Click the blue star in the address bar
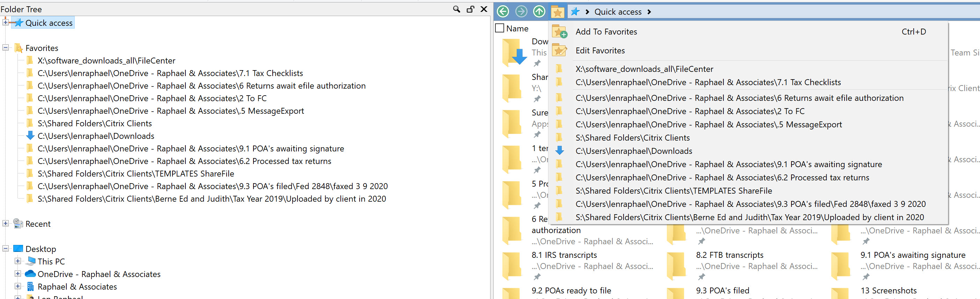This screenshot has width=980, height=299. 575,12
